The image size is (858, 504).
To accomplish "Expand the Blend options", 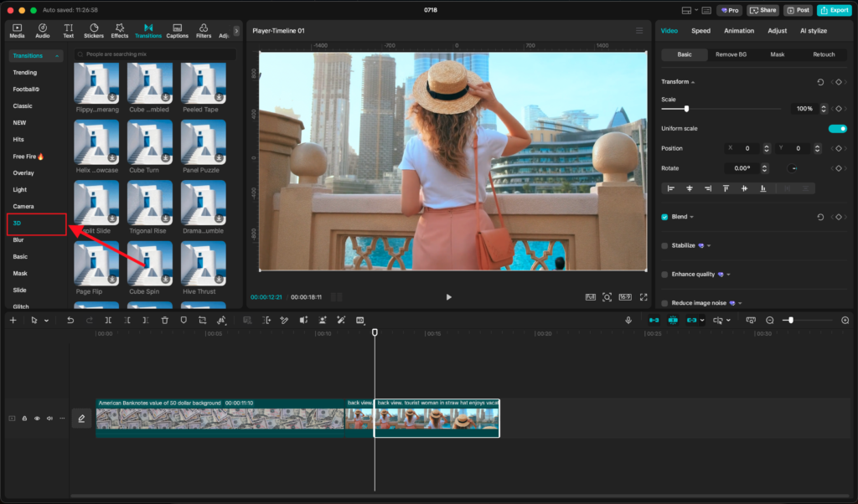I will click(x=691, y=217).
